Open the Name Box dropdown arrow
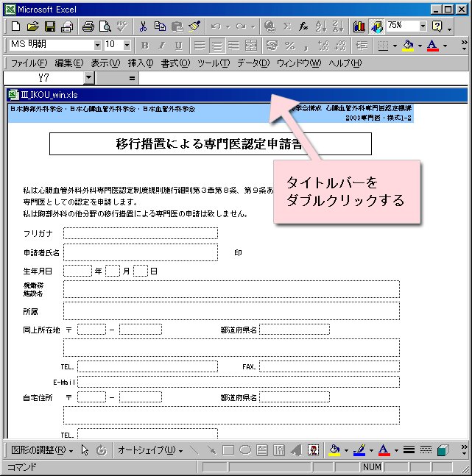This screenshot has width=472, height=476. [89, 77]
